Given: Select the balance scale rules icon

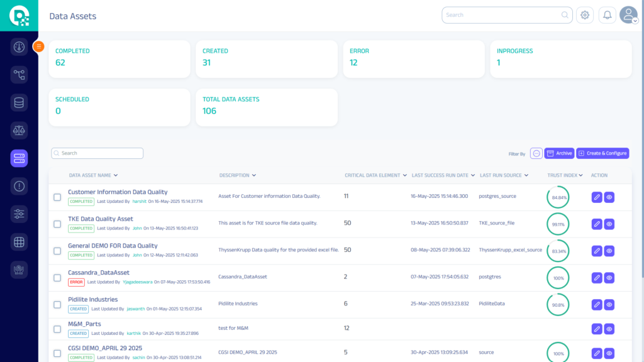Looking at the screenshot, I should pyautogui.click(x=19, y=130).
